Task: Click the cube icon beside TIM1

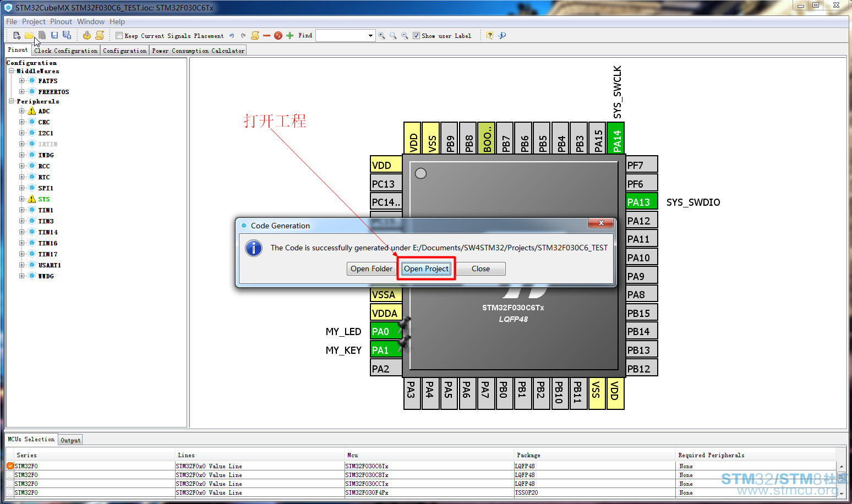Action: 32,210
